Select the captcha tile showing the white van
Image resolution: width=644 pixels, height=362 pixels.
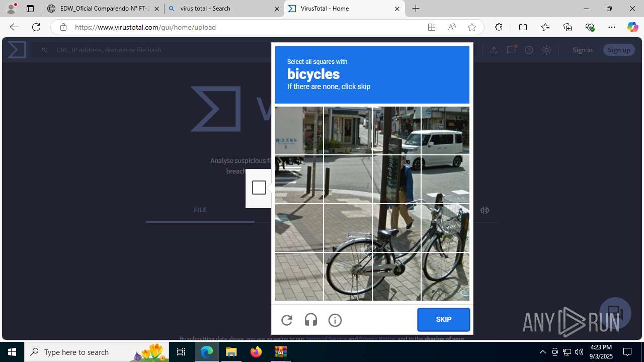click(x=445, y=130)
